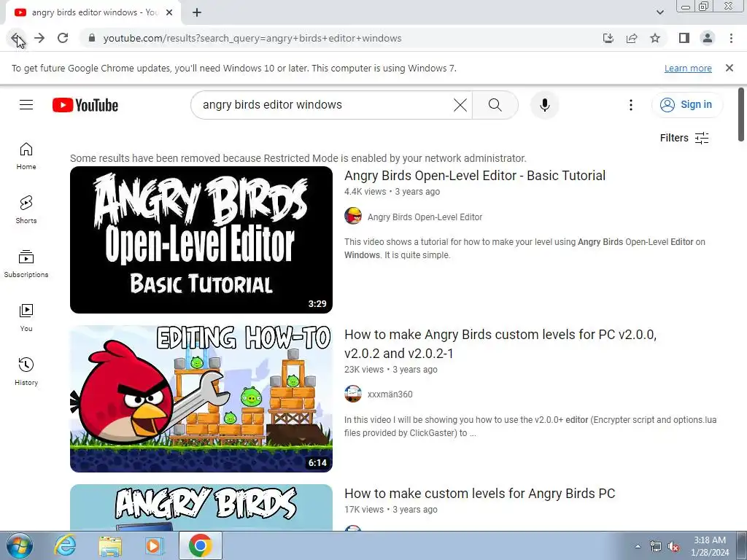
Task: Open the Chrome profile avatar
Action: tap(708, 38)
